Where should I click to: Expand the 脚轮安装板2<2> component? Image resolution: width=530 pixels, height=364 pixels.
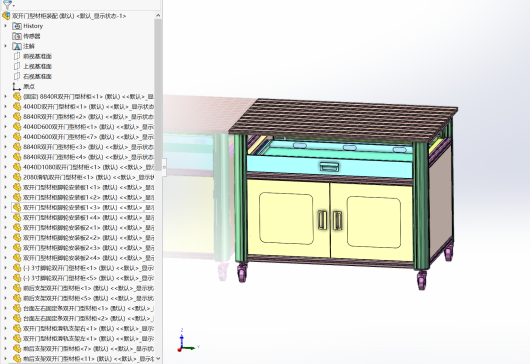point(5,238)
